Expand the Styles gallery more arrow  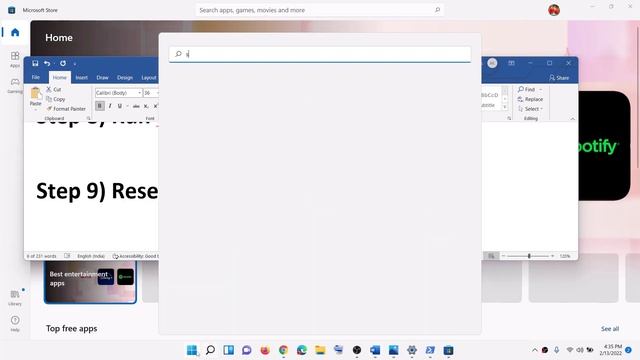tap(505, 107)
